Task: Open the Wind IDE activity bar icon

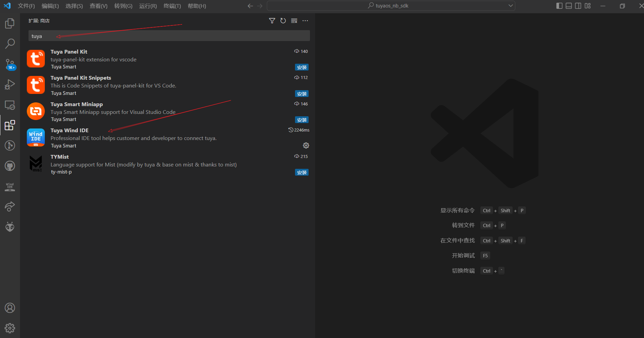Action: tap(10, 186)
